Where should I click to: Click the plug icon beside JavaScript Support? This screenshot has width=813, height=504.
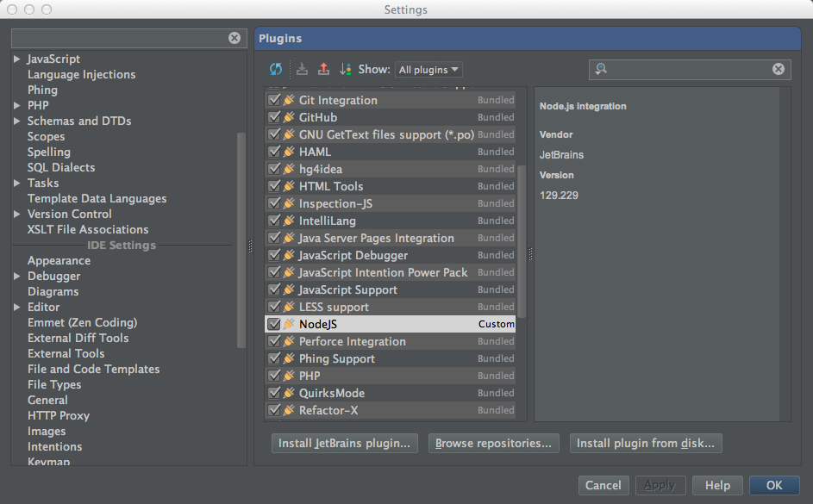click(290, 289)
